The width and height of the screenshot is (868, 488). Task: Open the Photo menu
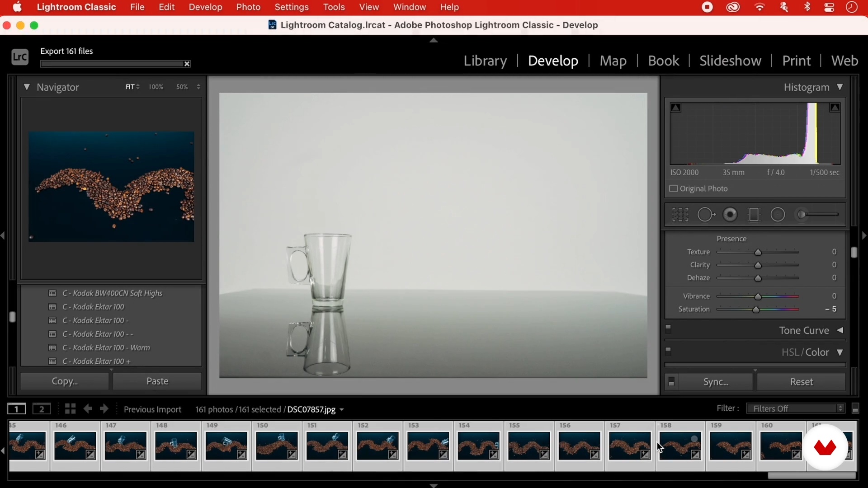[248, 7]
